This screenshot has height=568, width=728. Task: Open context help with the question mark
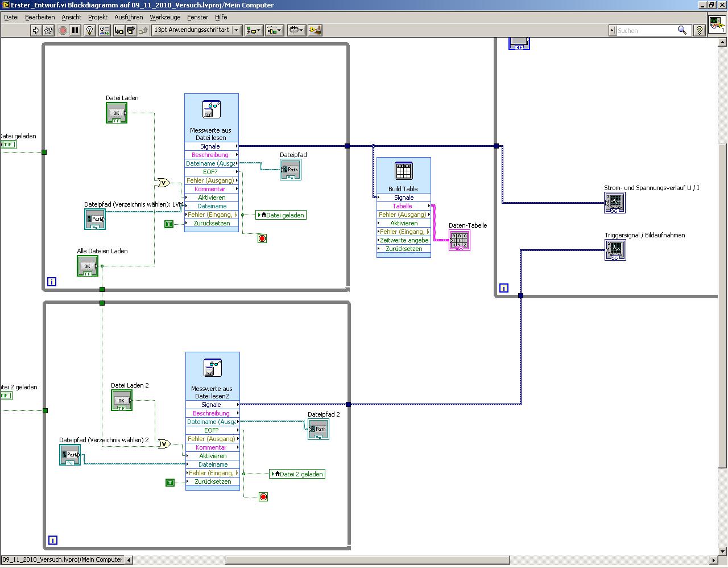pyautogui.click(x=700, y=30)
